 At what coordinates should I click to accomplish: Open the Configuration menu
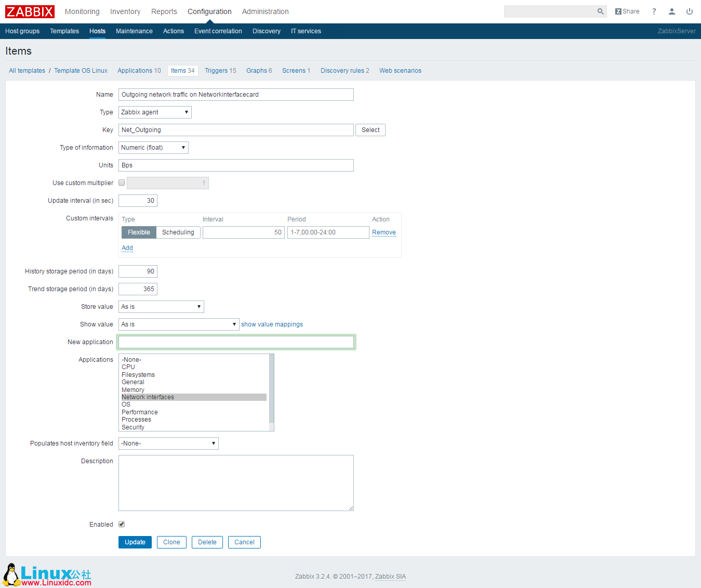click(209, 11)
